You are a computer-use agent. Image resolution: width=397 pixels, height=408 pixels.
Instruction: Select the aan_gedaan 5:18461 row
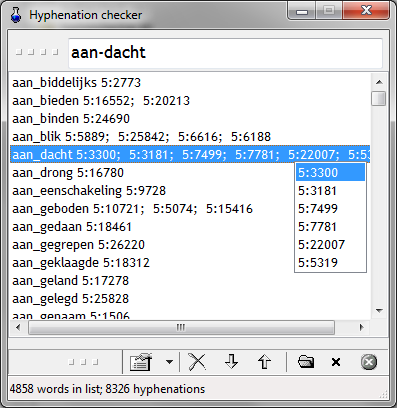pos(152,227)
